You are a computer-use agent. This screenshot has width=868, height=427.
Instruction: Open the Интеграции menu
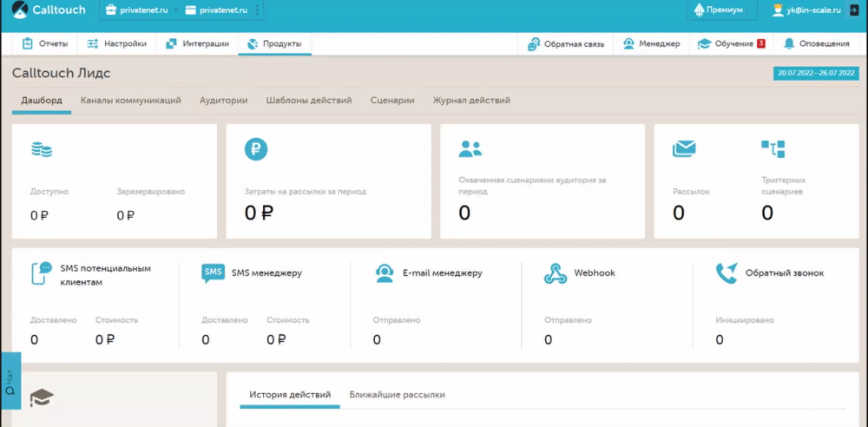pyautogui.click(x=198, y=44)
